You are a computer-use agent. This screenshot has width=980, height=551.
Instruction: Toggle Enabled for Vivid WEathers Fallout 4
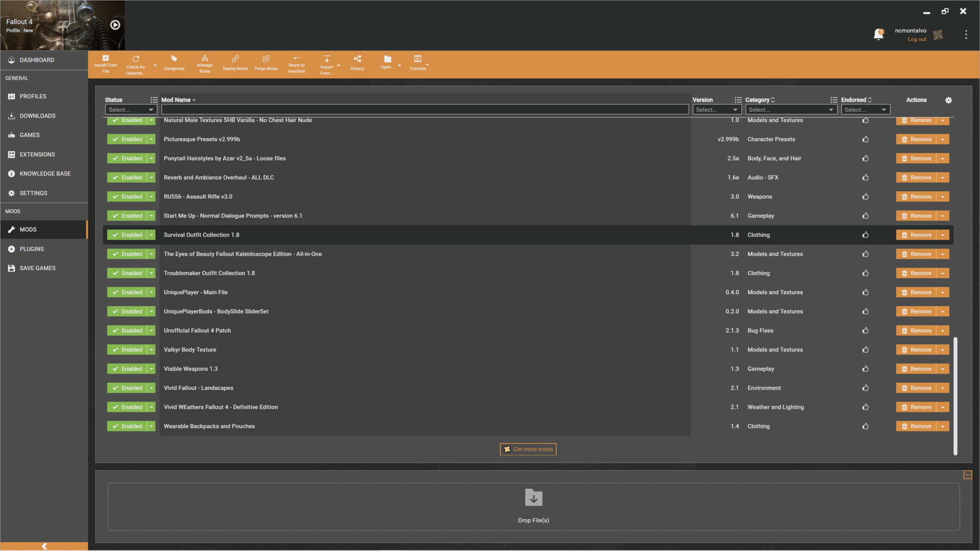pos(127,407)
